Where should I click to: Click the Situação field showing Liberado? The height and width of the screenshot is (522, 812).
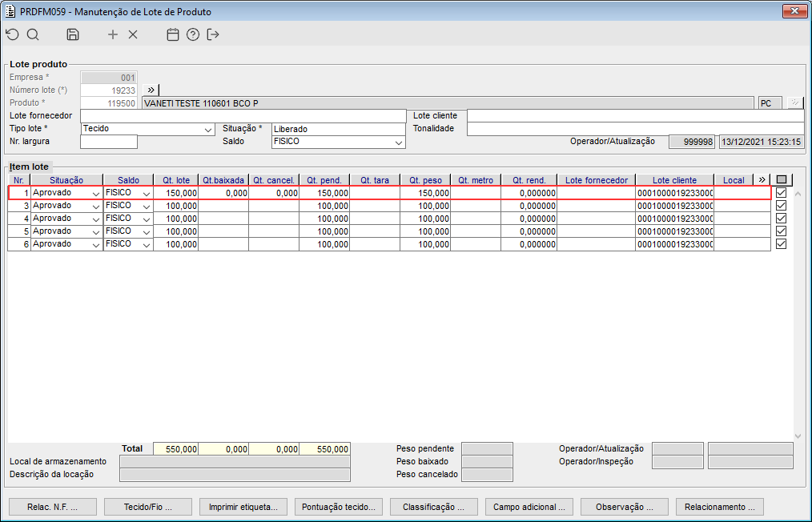coord(339,129)
